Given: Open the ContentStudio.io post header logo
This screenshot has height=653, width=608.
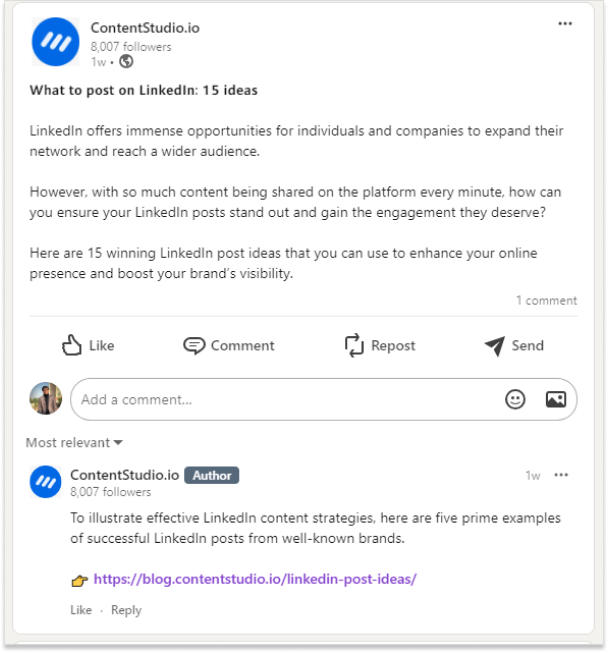Looking at the screenshot, I should point(56,42).
